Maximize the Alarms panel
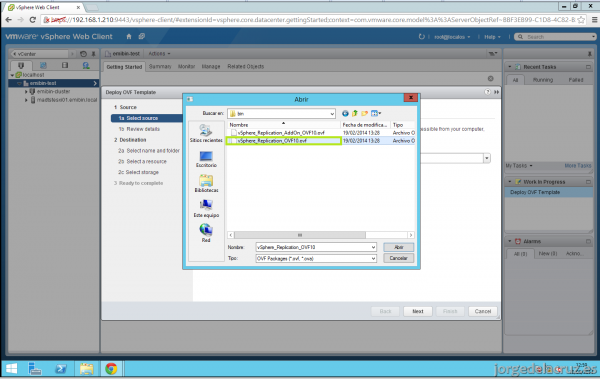The width and height of the screenshot is (600, 379). tap(588, 241)
